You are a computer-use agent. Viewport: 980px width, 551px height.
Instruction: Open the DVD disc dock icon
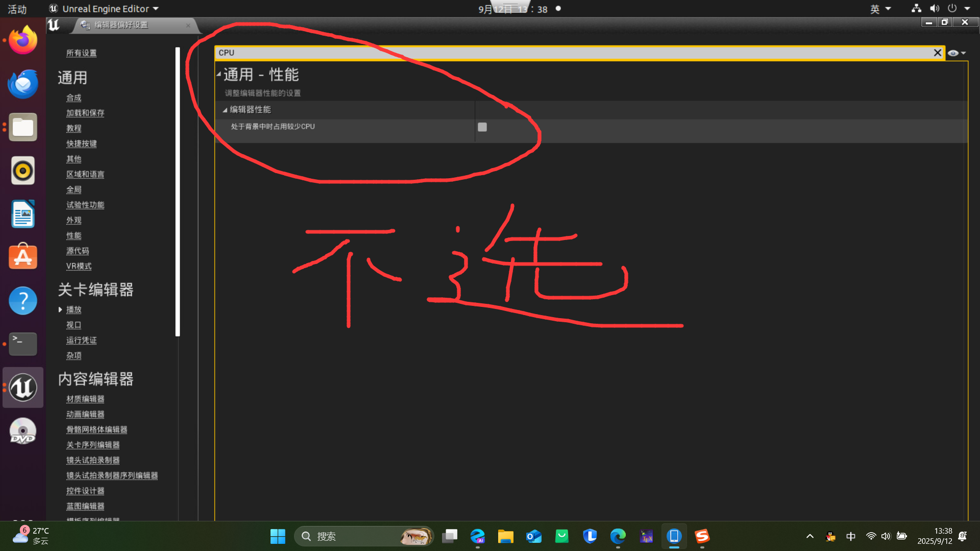[23, 432]
